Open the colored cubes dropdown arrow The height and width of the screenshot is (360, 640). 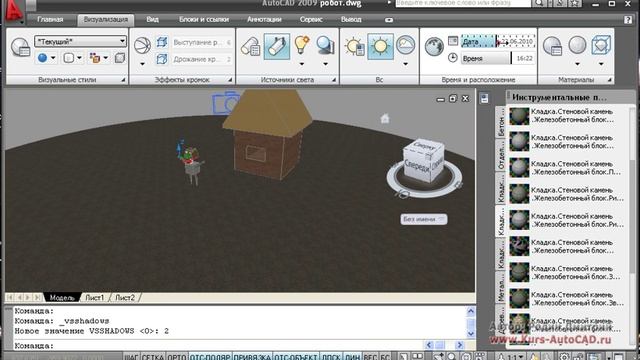[x=106, y=58]
